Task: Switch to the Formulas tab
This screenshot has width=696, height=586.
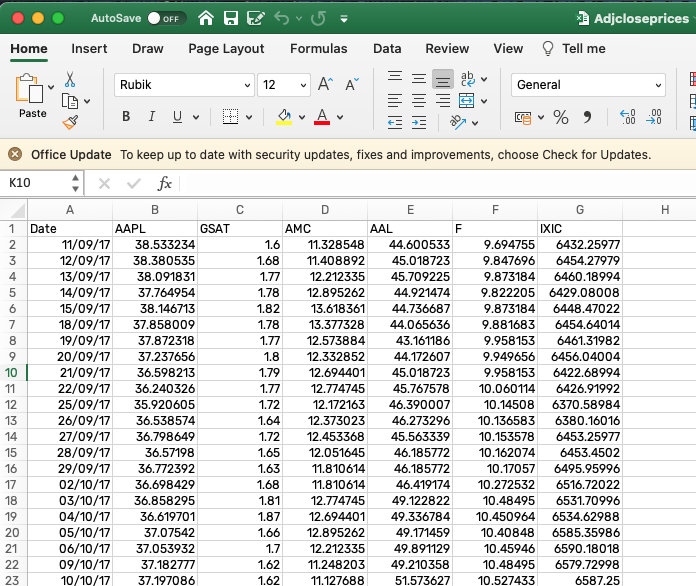Action: pos(318,48)
